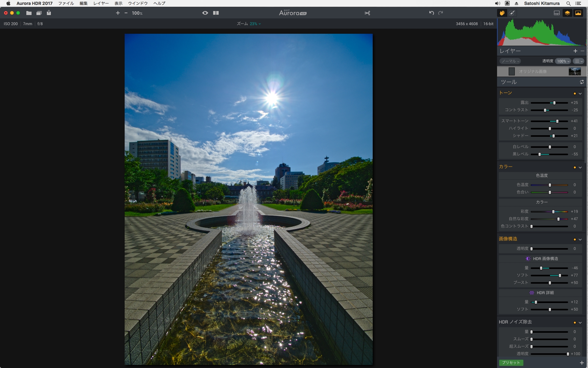
Task: Select the brush masking tool
Action: (512, 13)
